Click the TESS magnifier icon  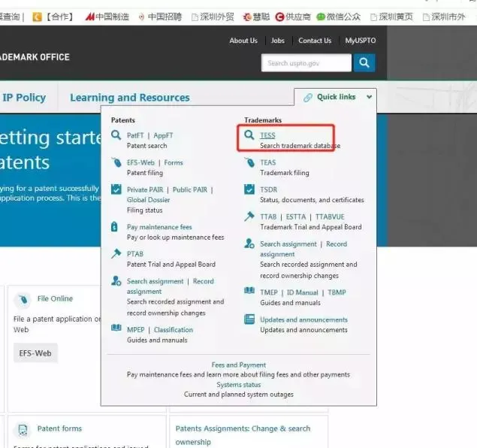(249, 135)
